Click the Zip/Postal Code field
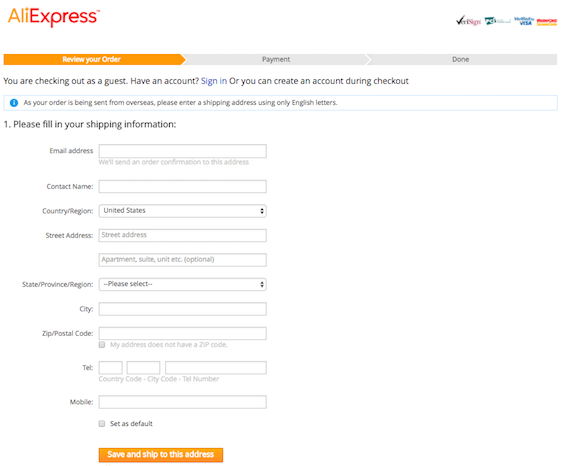Image resolution: width=564 pixels, height=466 pixels. click(x=182, y=333)
